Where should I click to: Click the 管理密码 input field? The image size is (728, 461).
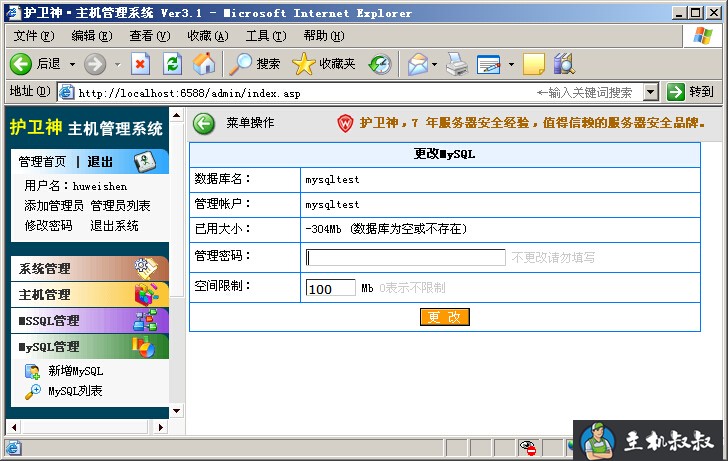pos(406,257)
